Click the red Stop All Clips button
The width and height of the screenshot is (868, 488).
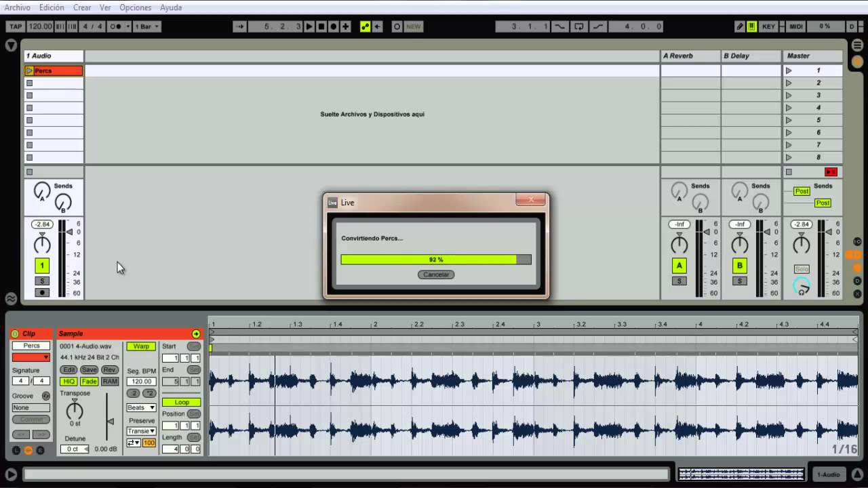pos(831,172)
